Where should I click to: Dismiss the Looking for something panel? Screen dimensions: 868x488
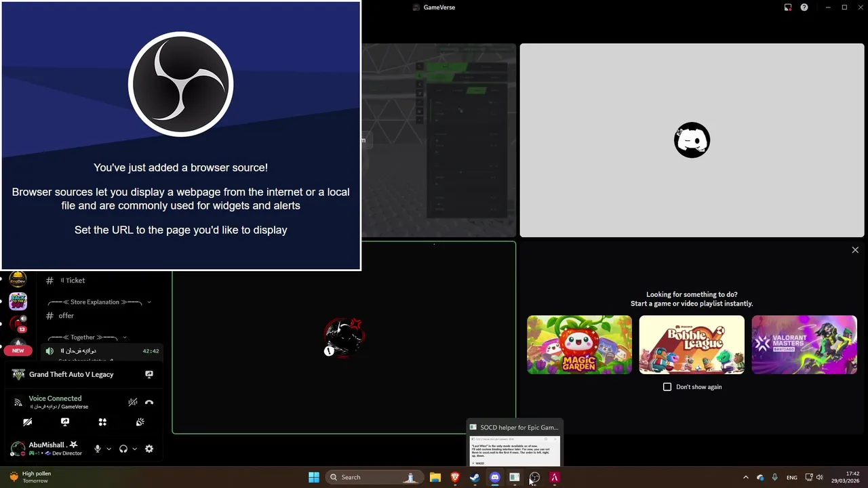[x=855, y=250]
